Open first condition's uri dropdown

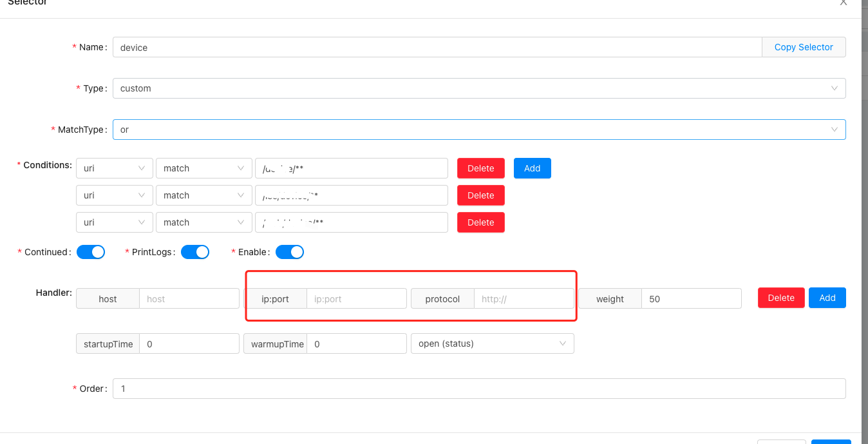point(115,168)
